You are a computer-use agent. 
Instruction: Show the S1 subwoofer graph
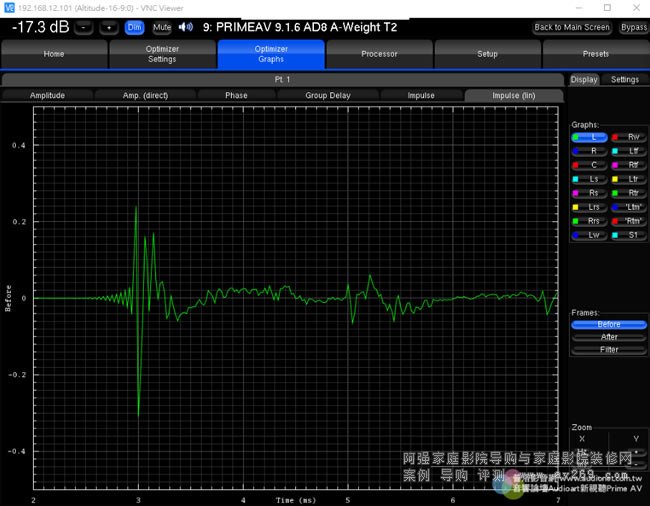(629, 234)
